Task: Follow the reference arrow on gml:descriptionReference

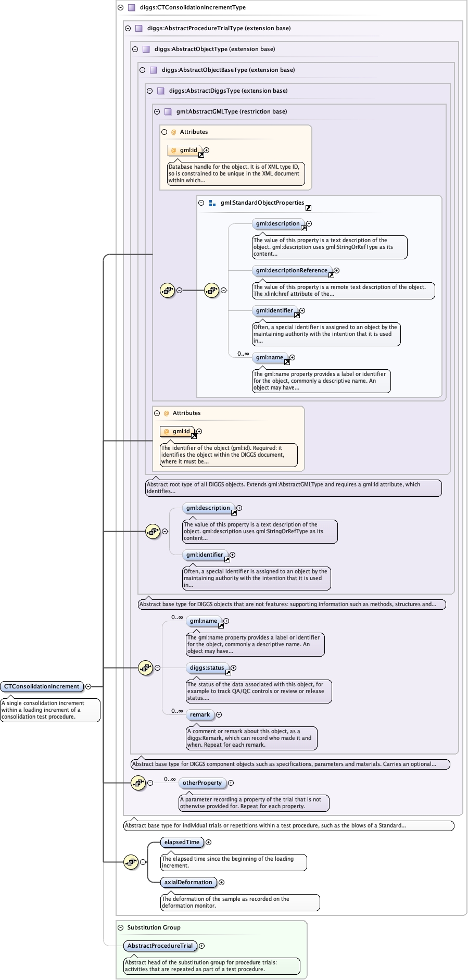Action: (x=331, y=275)
